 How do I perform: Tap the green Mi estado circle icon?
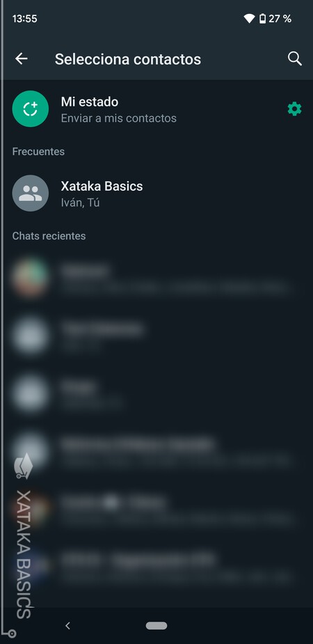point(31,109)
